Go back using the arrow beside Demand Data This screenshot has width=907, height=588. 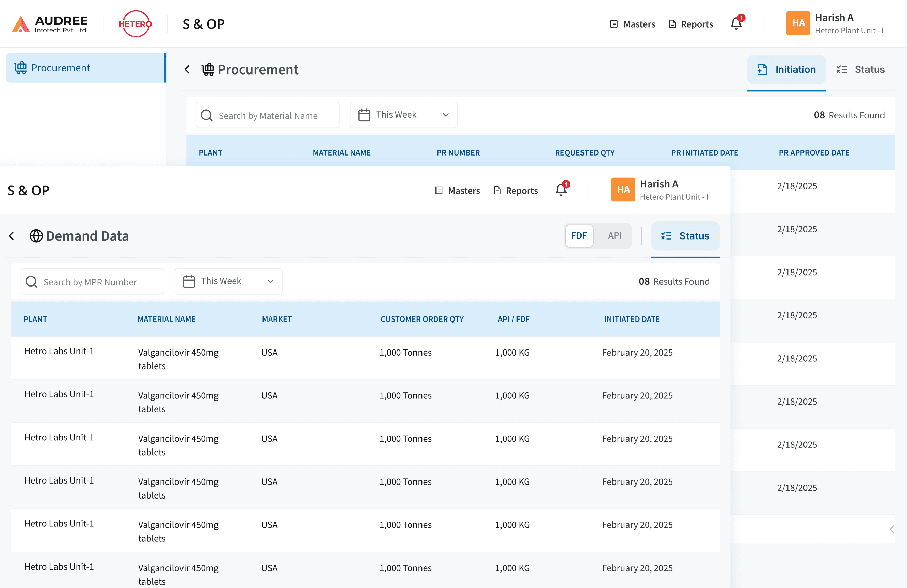coord(12,236)
